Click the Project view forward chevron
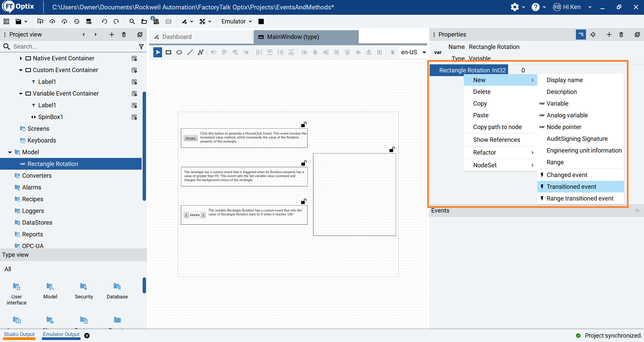This screenshot has width=644, height=342. click(x=96, y=35)
